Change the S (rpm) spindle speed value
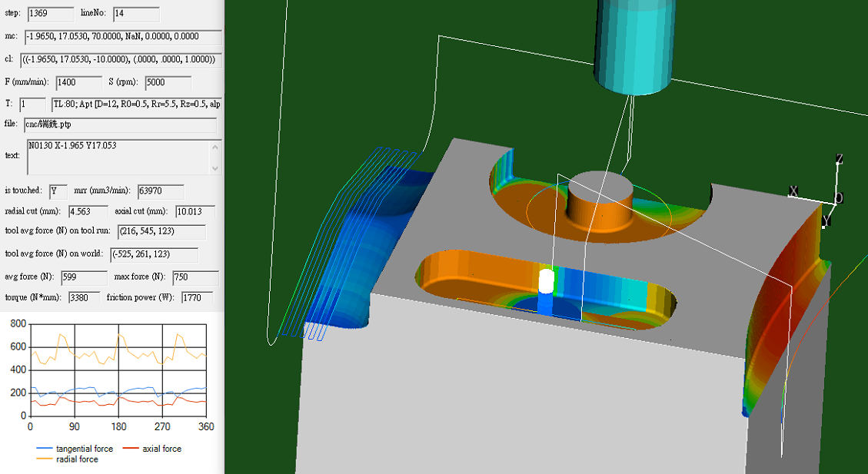This screenshot has width=868, height=474. 168,82
